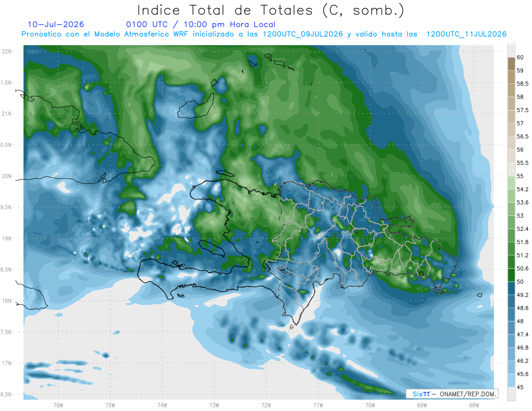
Task: Click the colorbar value label 46.8
Action: (523, 348)
